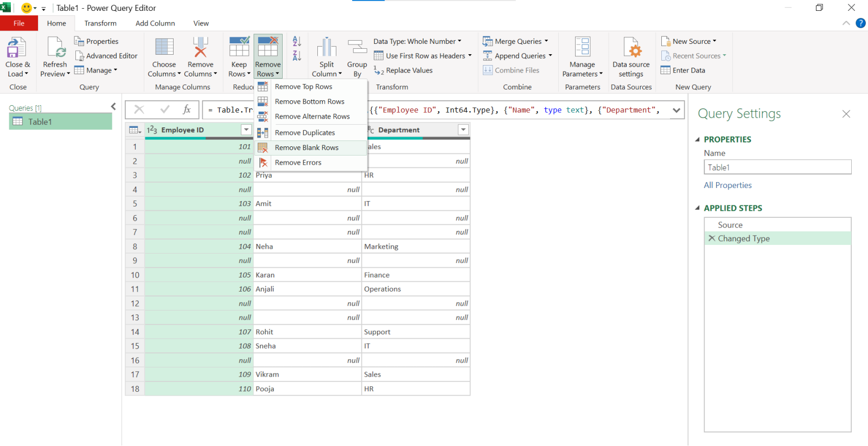Choose Remove Errors from the menu

(311, 163)
